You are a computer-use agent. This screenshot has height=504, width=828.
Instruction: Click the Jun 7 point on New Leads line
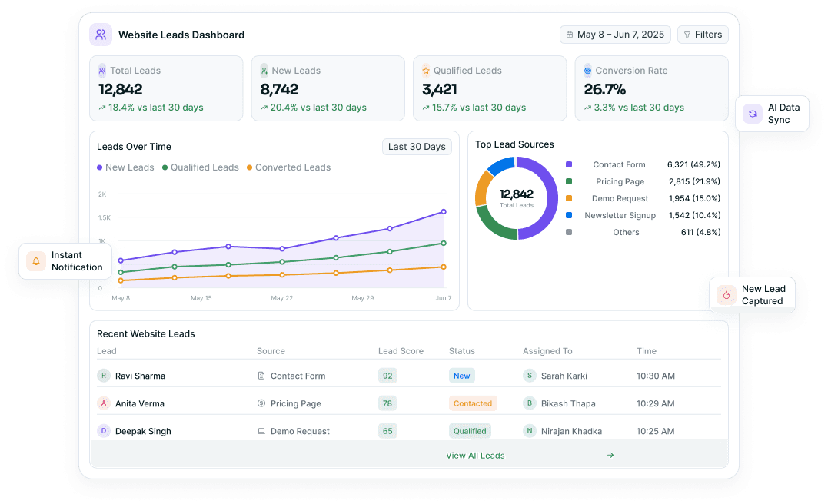click(444, 211)
